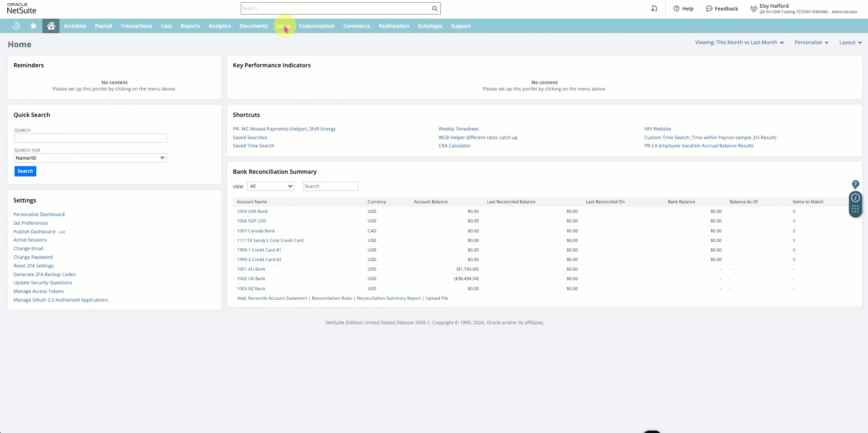
Task: Click the info circle icon on the right side widget
Action: tap(855, 198)
